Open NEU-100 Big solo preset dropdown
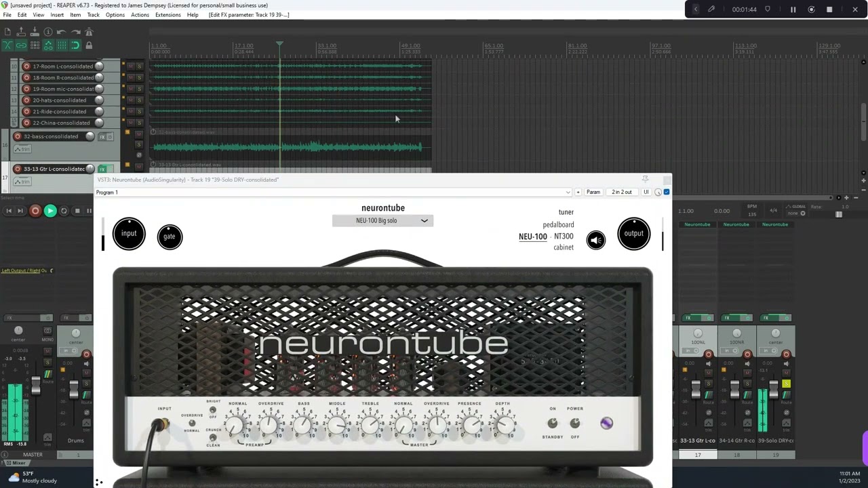The height and width of the screenshot is (488, 868). pos(382,221)
